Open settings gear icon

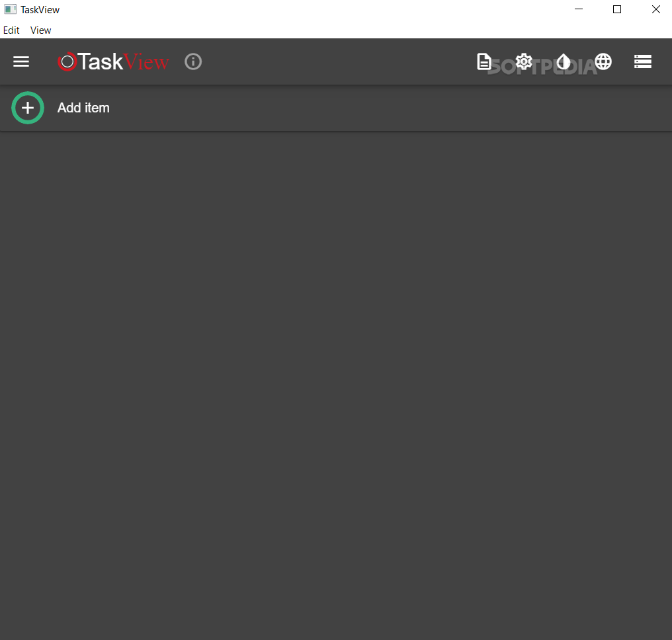[524, 61]
